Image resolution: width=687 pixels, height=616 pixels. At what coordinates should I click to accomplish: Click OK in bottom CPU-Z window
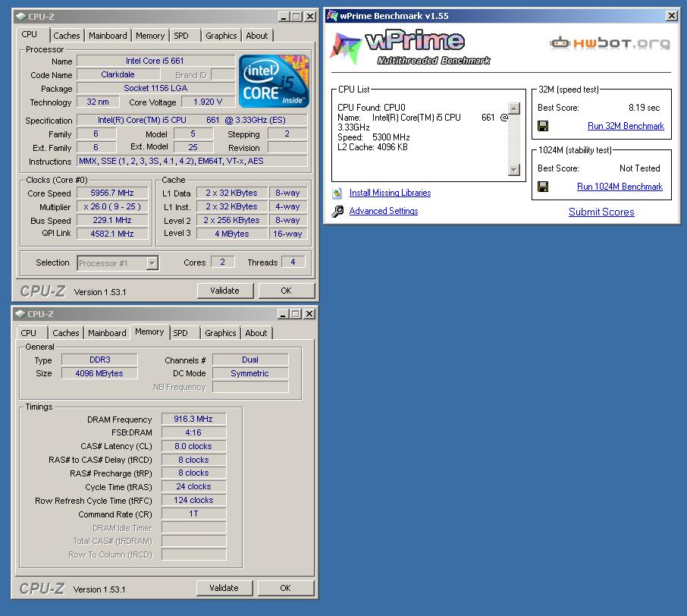(285, 588)
